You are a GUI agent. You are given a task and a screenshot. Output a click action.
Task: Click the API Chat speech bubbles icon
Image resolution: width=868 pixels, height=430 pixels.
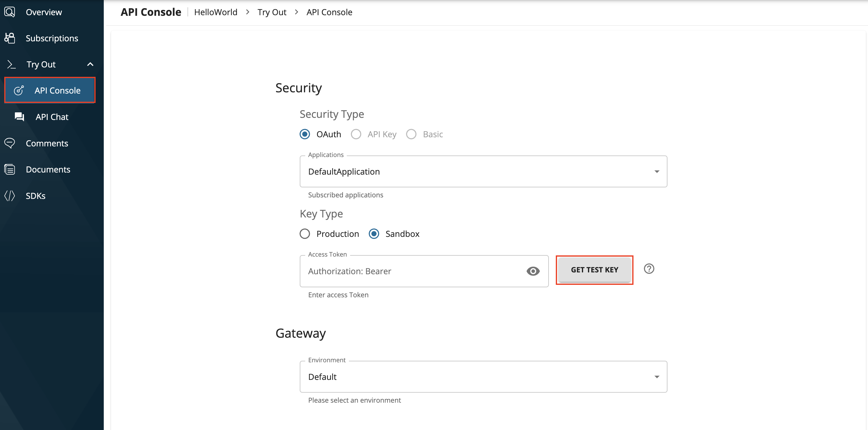pyautogui.click(x=19, y=117)
